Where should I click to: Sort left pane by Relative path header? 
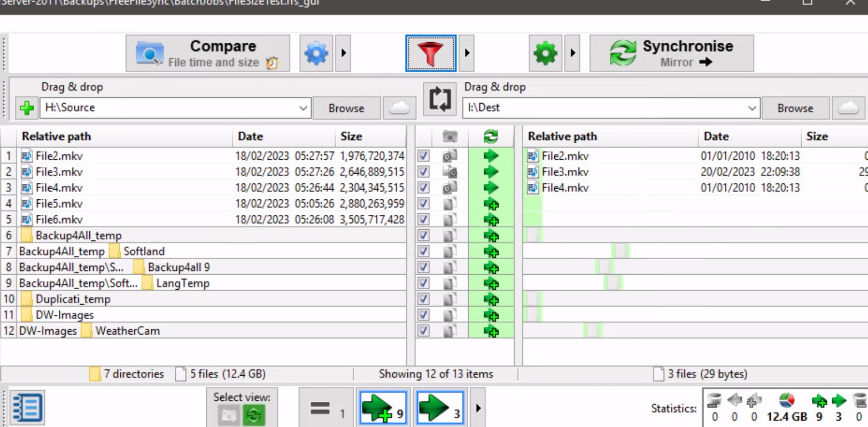126,136
